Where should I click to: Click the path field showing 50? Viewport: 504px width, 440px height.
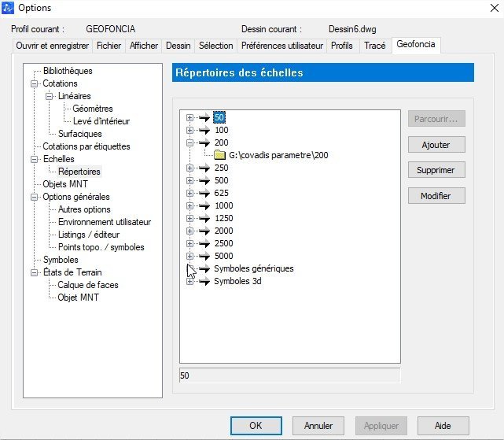289,375
